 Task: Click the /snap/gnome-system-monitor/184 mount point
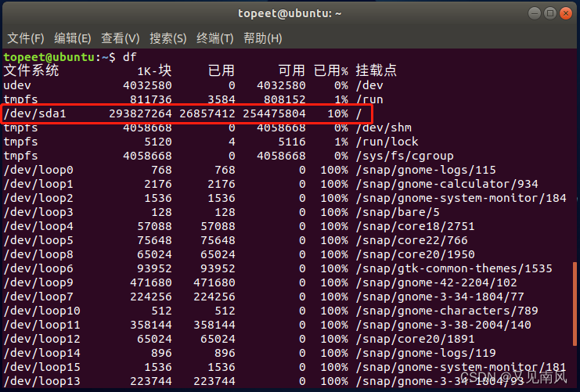coord(461,198)
